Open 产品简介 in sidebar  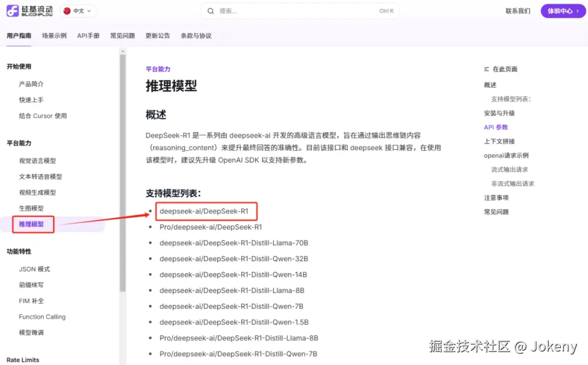[31, 84]
